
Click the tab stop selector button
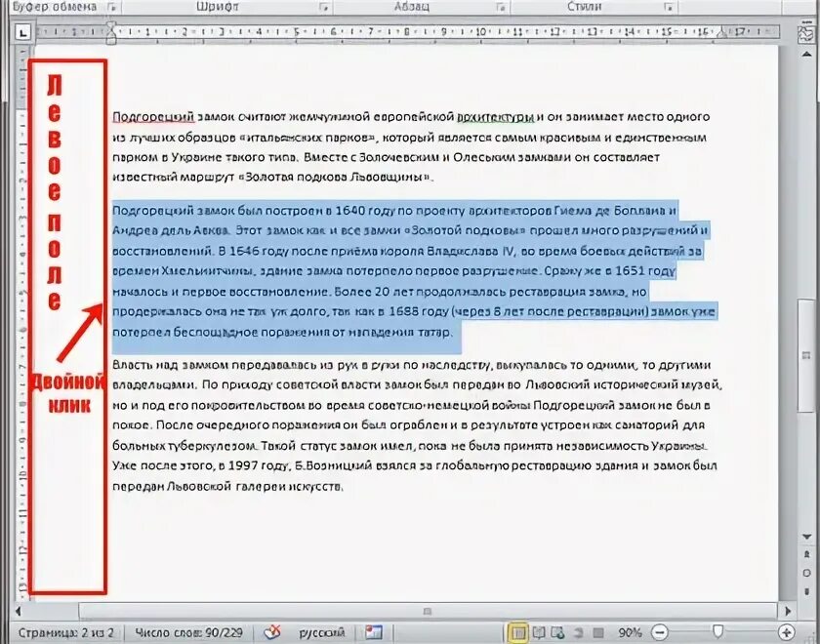(22, 33)
